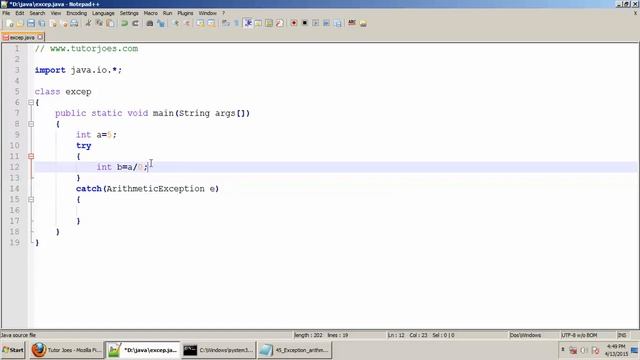Click the Redo toolbar icon
This screenshot has width=640, height=360.
pos(136,23)
